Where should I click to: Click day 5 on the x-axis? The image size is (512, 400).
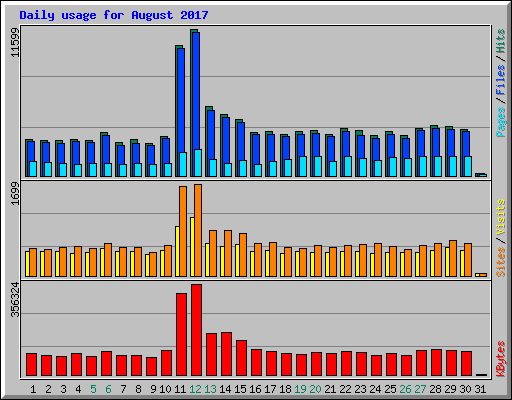click(x=93, y=389)
